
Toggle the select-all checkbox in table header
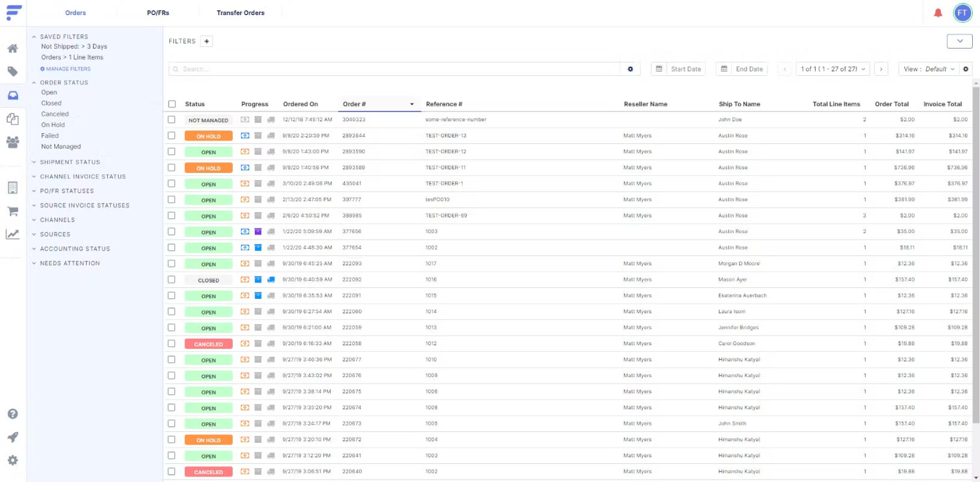[x=172, y=104]
